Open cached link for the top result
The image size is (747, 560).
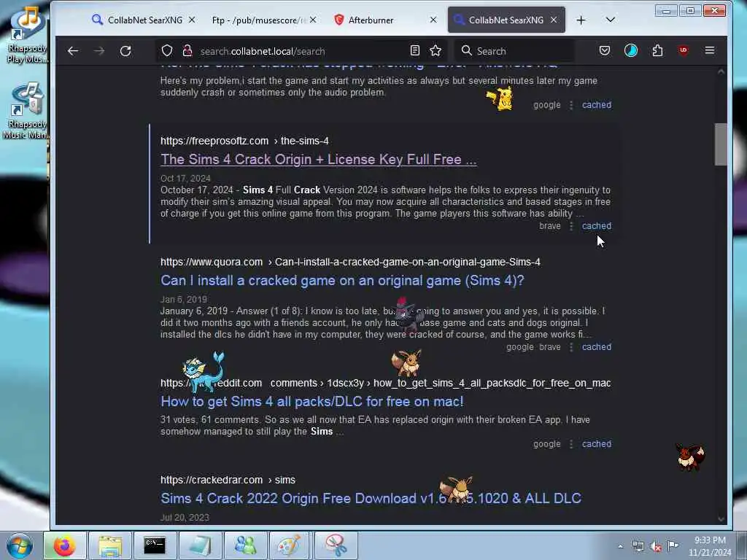click(x=597, y=105)
